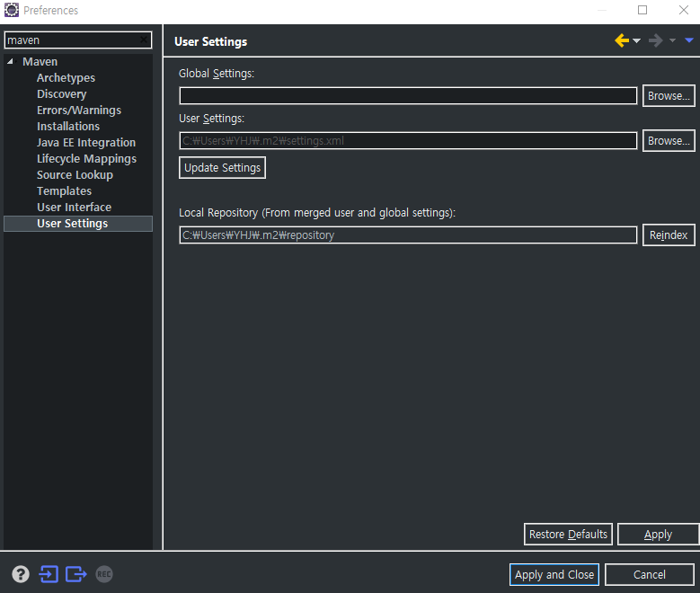
Task: Click the REC oomph recorder icon
Action: click(104, 574)
